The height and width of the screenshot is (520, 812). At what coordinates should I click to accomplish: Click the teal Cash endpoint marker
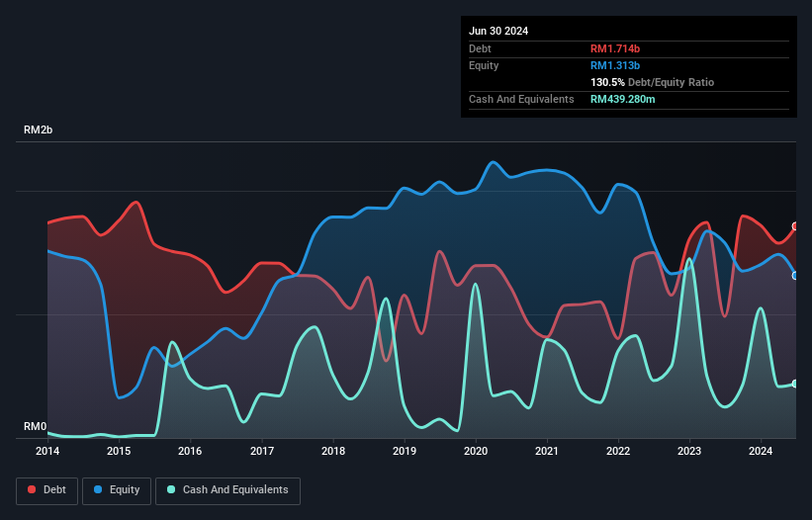click(x=795, y=384)
